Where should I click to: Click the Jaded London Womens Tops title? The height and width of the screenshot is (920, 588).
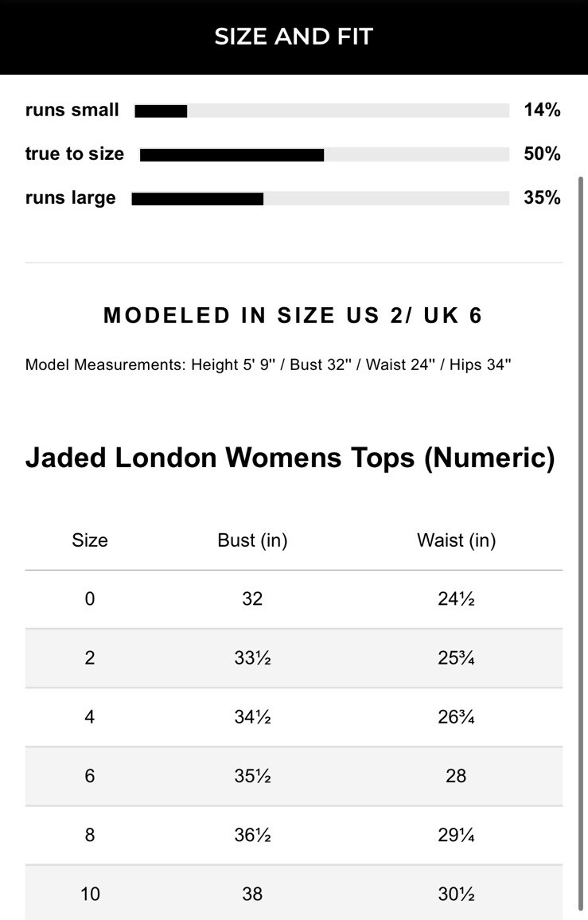point(290,458)
